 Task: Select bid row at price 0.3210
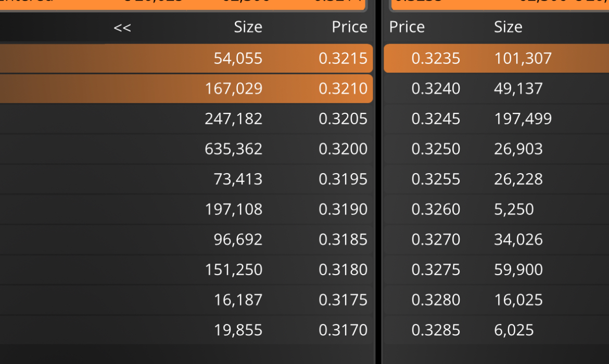(186, 88)
